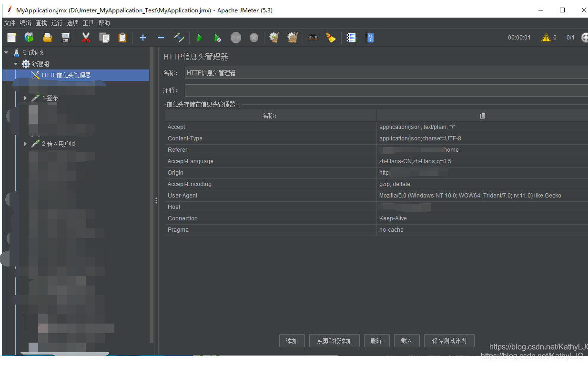Select the Origin header name cell
This screenshot has width=588, height=365.
[x=271, y=173]
